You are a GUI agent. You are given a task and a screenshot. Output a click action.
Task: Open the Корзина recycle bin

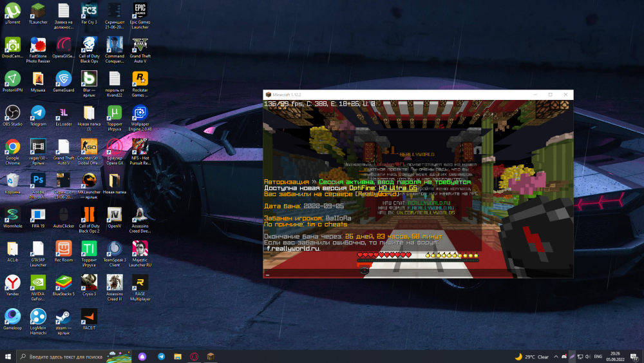click(x=13, y=184)
